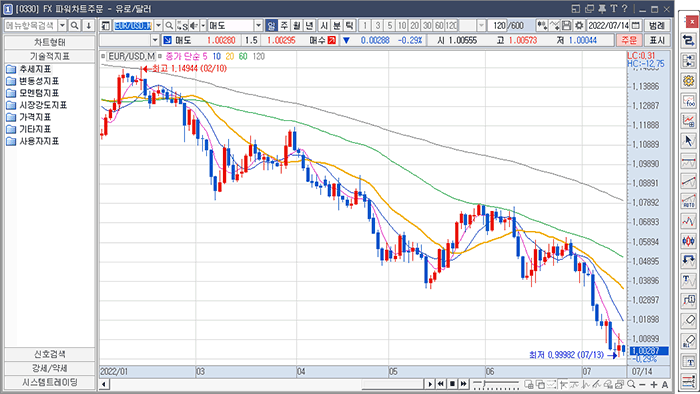Toggle the 60 interval button
This screenshot has height=394, width=700.
click(439, 26)
